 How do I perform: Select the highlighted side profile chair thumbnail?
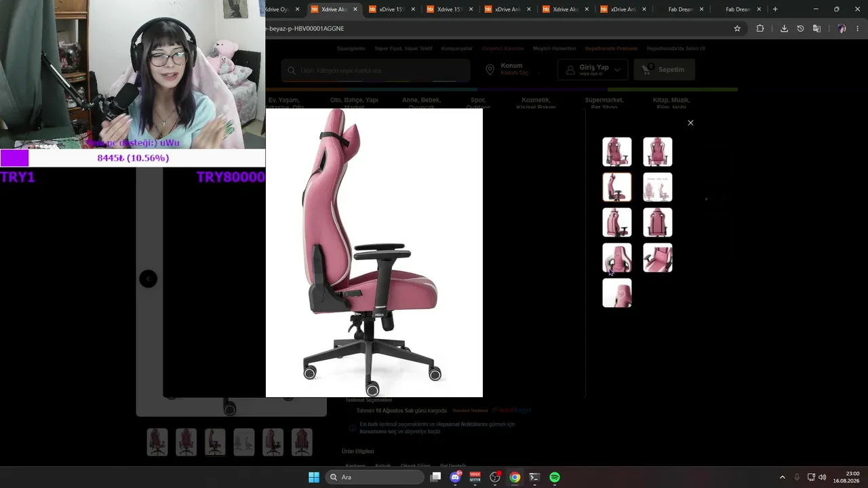[x=617, y=187]
